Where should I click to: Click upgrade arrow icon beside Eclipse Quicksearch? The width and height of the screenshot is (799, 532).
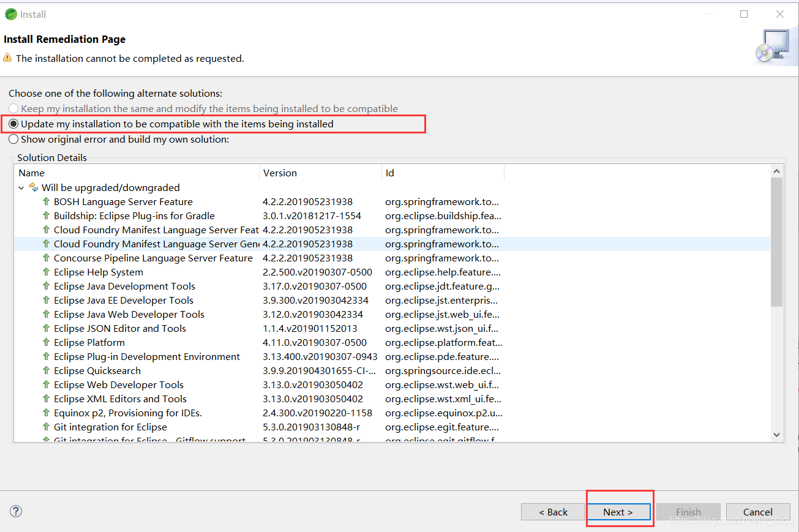click(46, 370)
